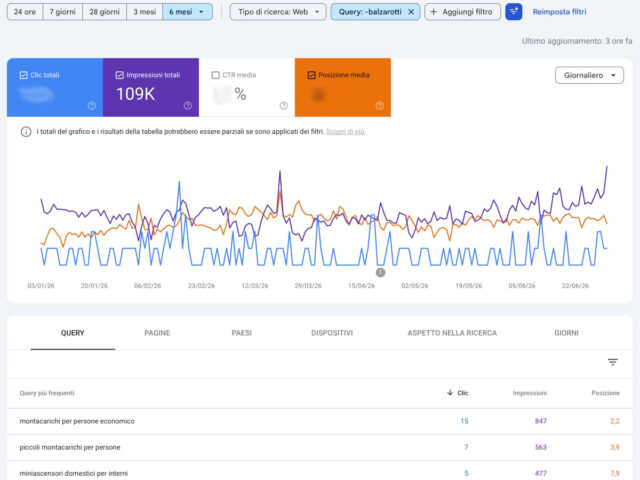Select the 24 ore date range
Image resolution: width=640 pixels, height=480 pixels.
tap(25, 12)
